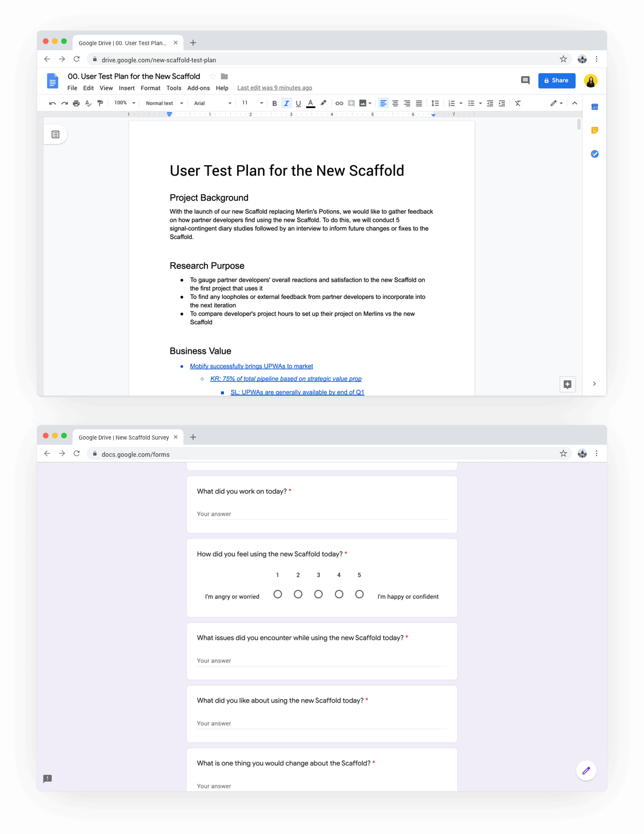Image resolution: width=644 pixels, height=834 pixels.
Task: Open 'KR: 75% of total pipeline' link
Action: (286, 379)
